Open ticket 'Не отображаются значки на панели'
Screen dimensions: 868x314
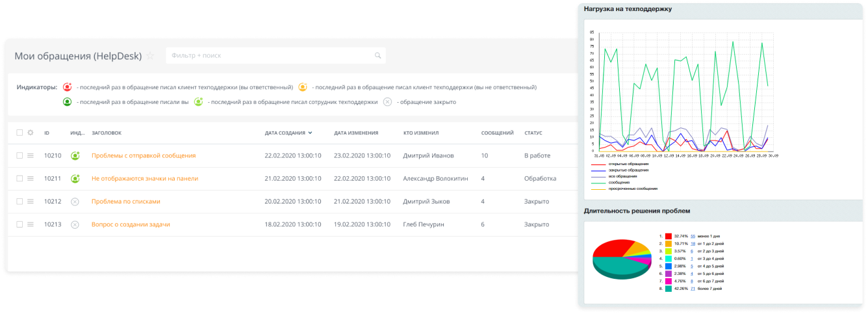pos(145,178)
